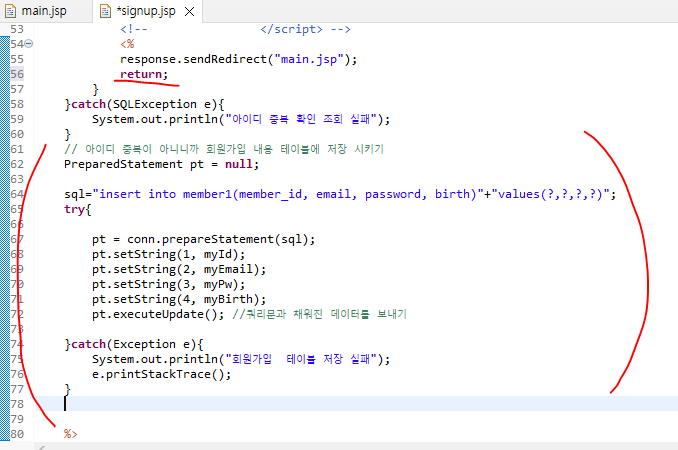The width and height of the screenshot is (678, 450).
Task: Click the signup.jsp file icon
Action: tap(105, 11)
